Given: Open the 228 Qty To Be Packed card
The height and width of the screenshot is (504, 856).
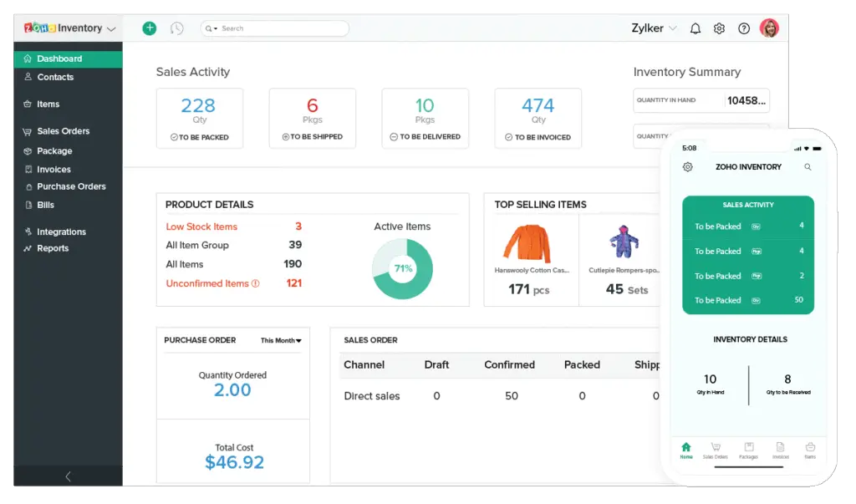Looking at the screenshot, I should tap(200, 119).
